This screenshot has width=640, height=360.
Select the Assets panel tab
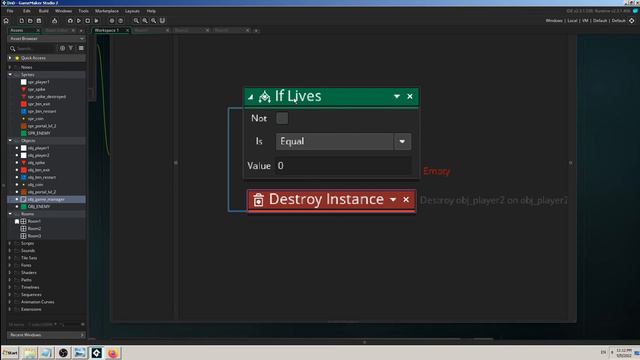(x=17, y=30)
